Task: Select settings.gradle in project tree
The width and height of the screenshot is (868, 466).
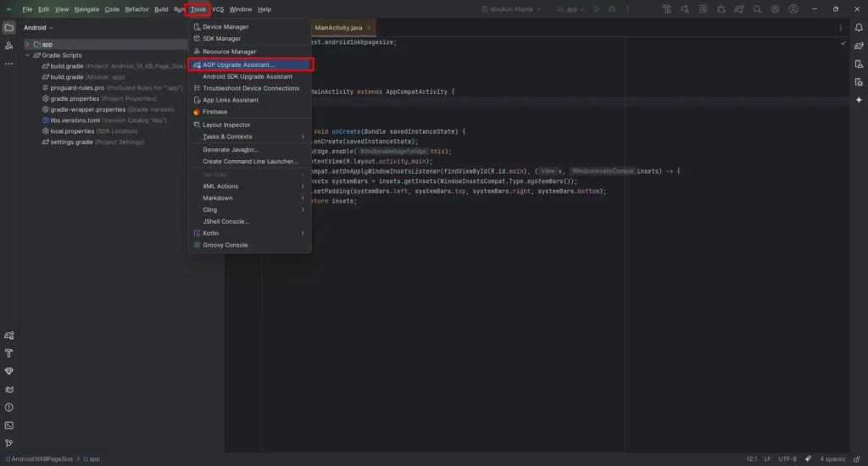Action: click(93, 142)
